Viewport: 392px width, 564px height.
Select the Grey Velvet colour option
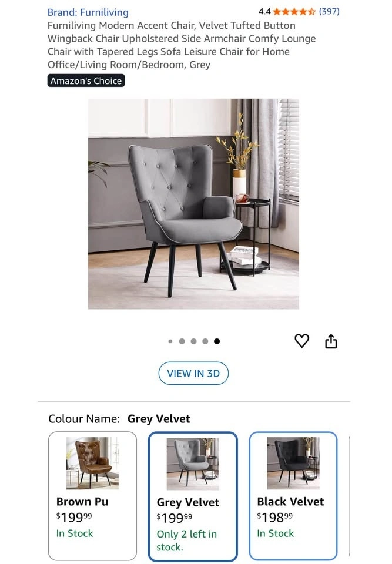tap(193, 496)
